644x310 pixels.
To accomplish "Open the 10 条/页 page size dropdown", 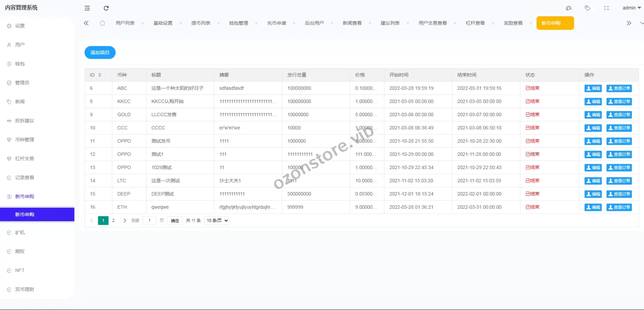I will (x=217, y=220).
